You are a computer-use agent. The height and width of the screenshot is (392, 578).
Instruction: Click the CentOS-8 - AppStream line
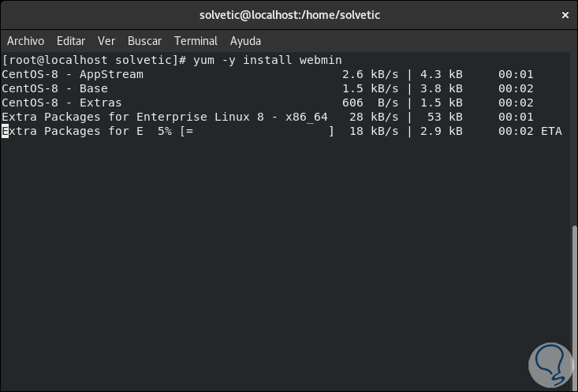tap(73, 74)
